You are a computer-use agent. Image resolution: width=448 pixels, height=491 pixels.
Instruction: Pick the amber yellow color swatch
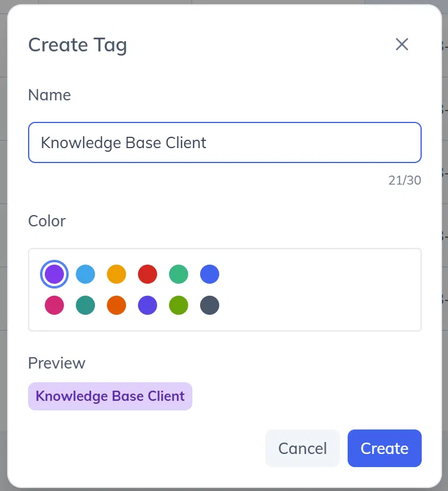tap(116, 274)
